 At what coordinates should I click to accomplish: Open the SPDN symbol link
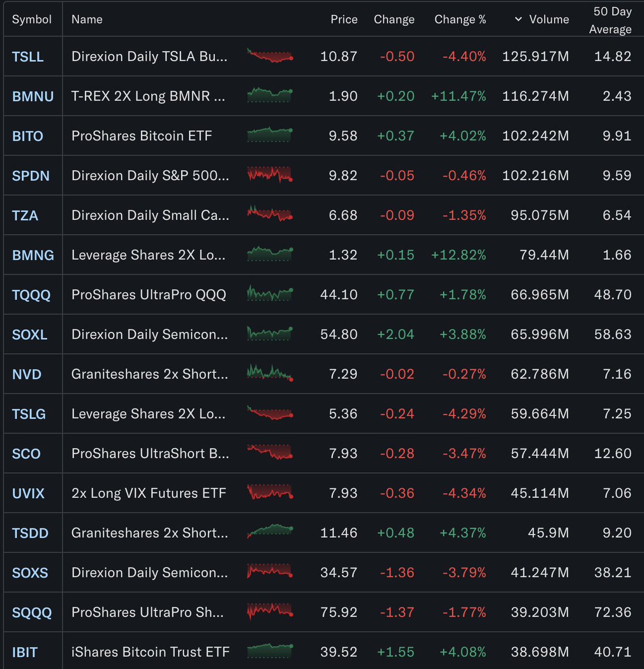(x=31, y=176)
